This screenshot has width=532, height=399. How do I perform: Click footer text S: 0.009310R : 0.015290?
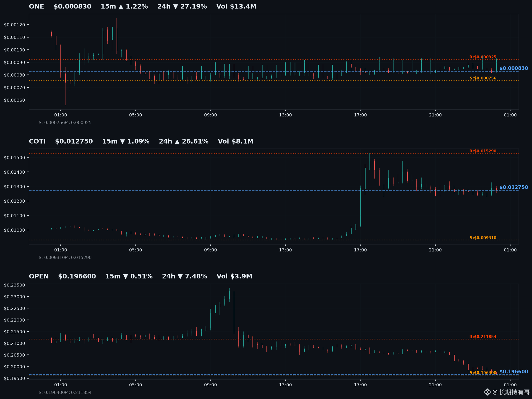pos(65,258)
